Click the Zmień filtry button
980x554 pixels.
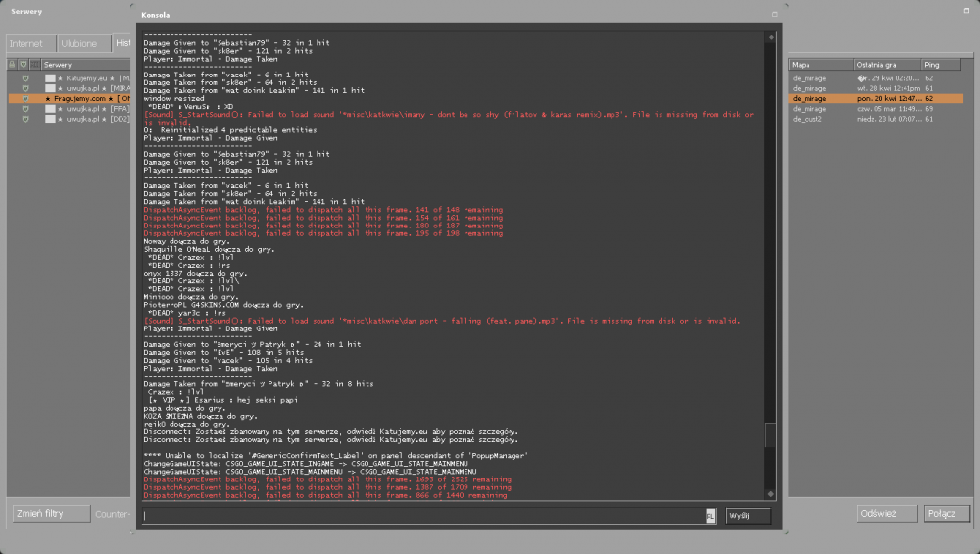coord(51,514)
